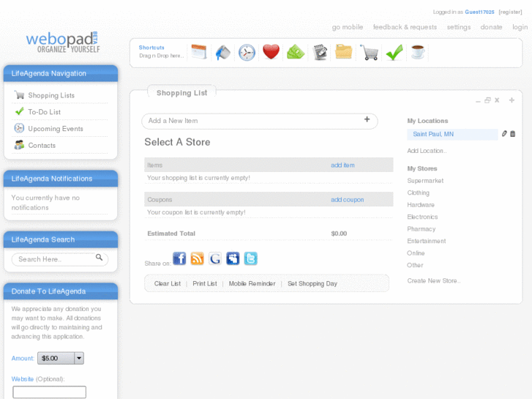This screenshot has width=532, height=399.
Task: Open To-Do List in the navigation
Action: [x=44, y=112]
